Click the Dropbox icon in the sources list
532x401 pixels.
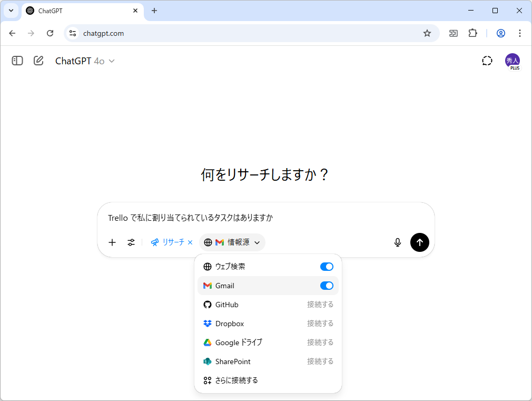(207, 323)
